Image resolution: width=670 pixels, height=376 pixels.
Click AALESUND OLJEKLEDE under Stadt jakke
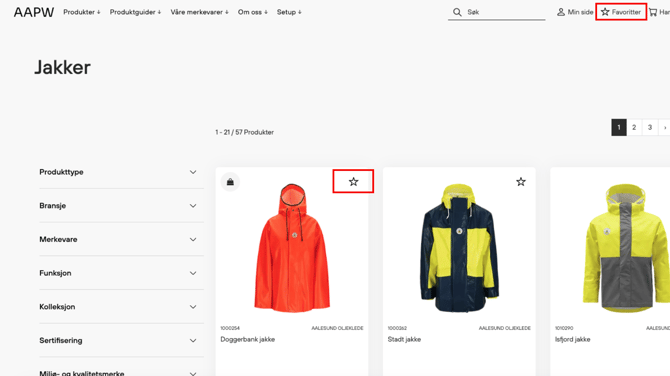pos(505,328)
